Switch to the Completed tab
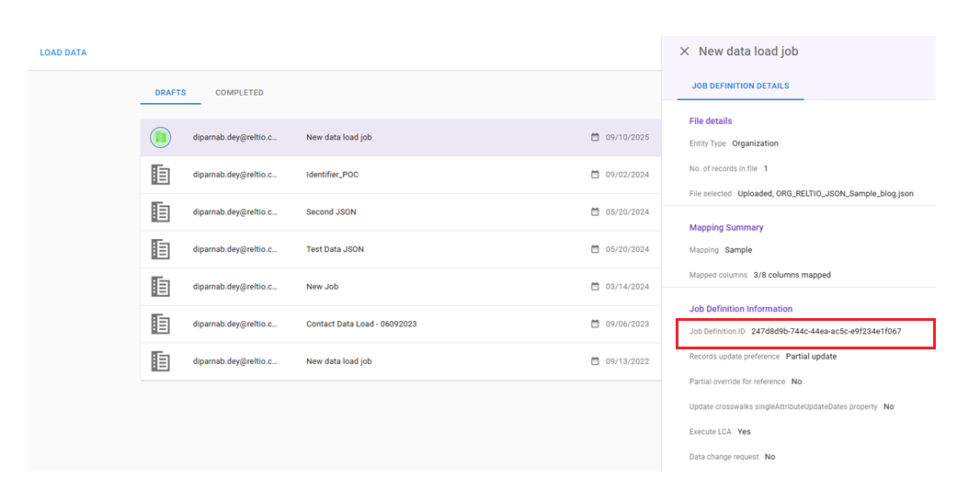 (239, 93)
